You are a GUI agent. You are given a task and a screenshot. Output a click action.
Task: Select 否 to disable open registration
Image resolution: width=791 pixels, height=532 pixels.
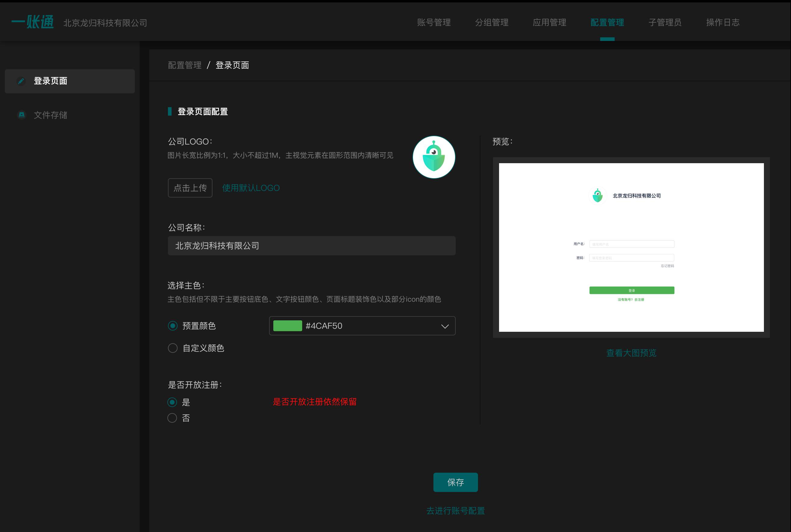coord(172,418)
